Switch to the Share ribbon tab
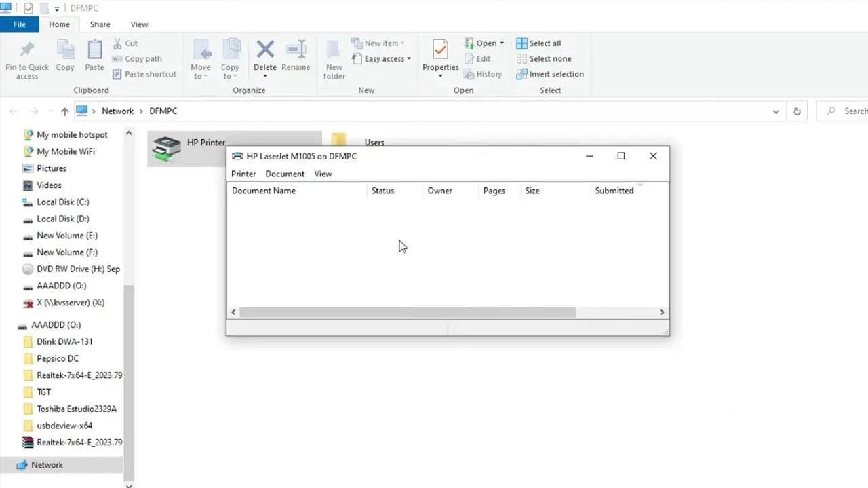Screen dimensions: 868x488 click(100, 24)
